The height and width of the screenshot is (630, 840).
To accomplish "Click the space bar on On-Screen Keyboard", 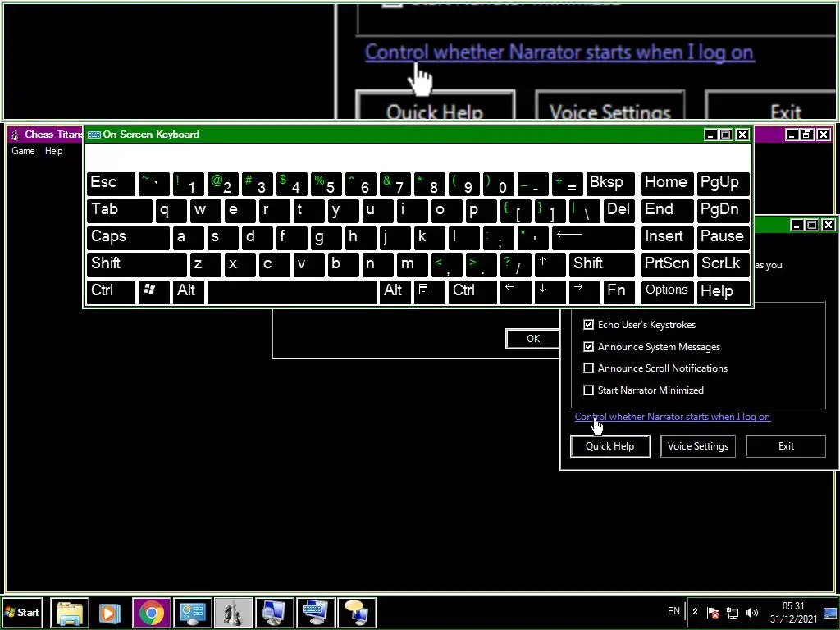I will point(292,291).
